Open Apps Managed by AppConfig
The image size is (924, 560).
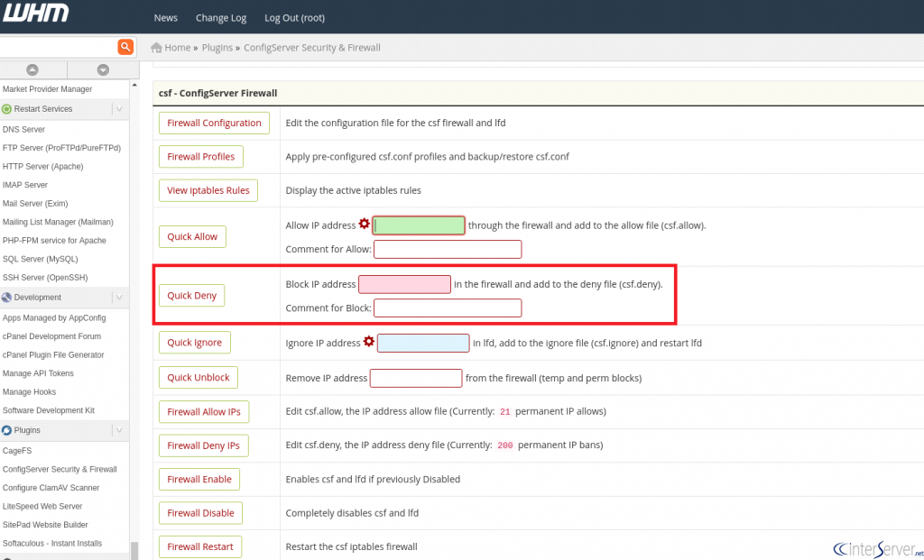pos(54,318)
